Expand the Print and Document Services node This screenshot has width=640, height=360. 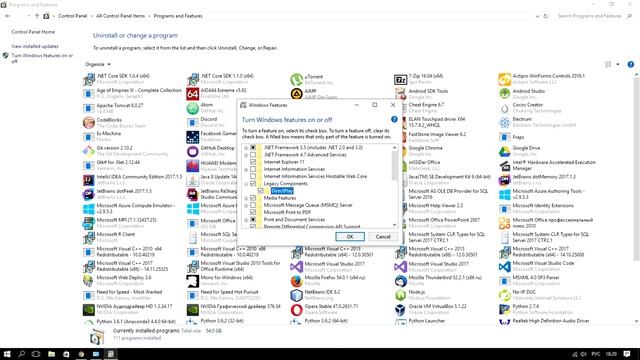coord(246,220)
